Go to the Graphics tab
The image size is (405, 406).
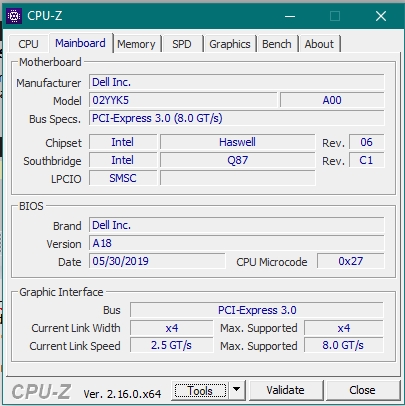[x=230, y=44]
